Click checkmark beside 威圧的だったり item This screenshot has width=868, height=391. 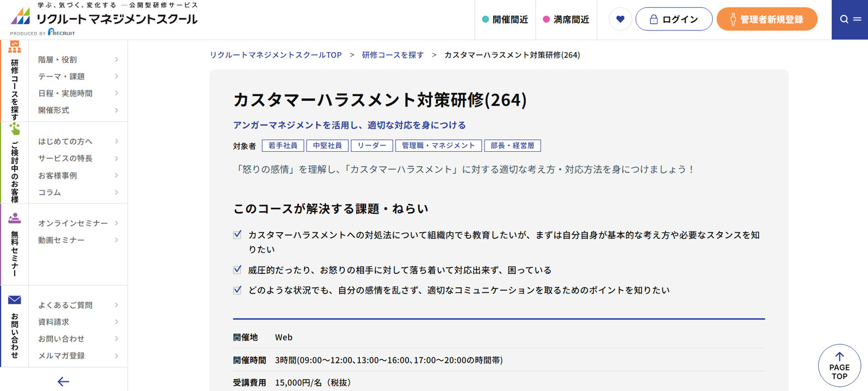tap(238, 270)
